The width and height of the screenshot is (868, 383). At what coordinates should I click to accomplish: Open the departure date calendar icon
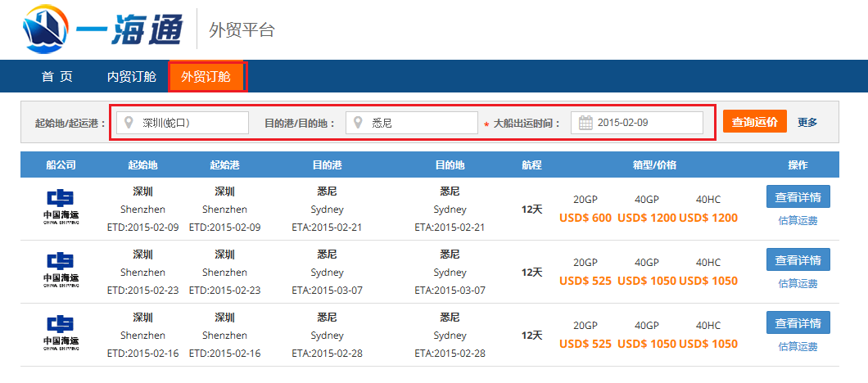[585, 122]
